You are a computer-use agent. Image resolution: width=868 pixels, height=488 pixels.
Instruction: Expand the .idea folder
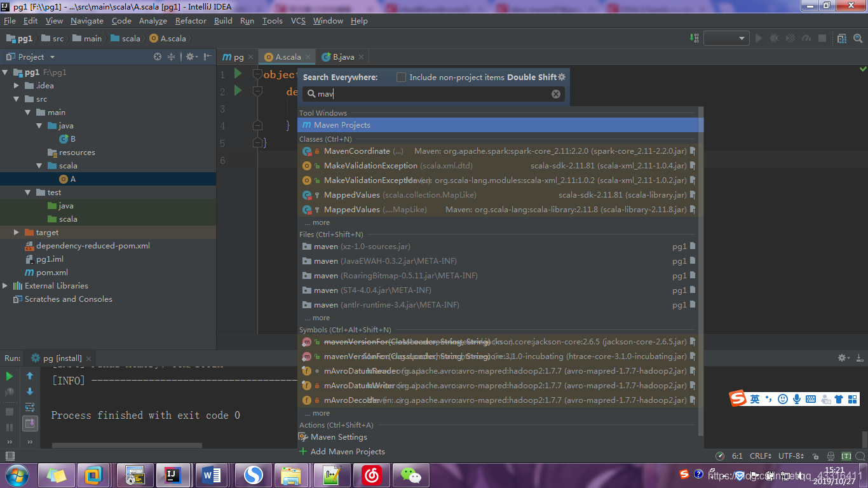17,86
